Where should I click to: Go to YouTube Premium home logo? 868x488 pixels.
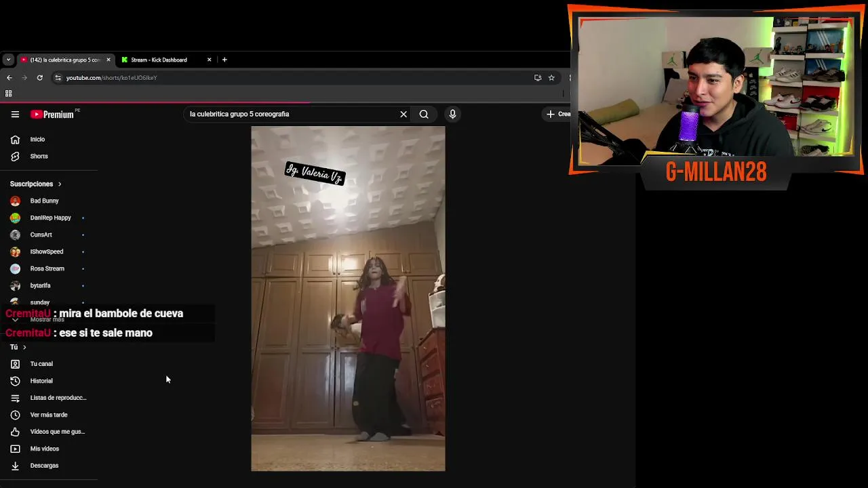click(x=54, y=114)
